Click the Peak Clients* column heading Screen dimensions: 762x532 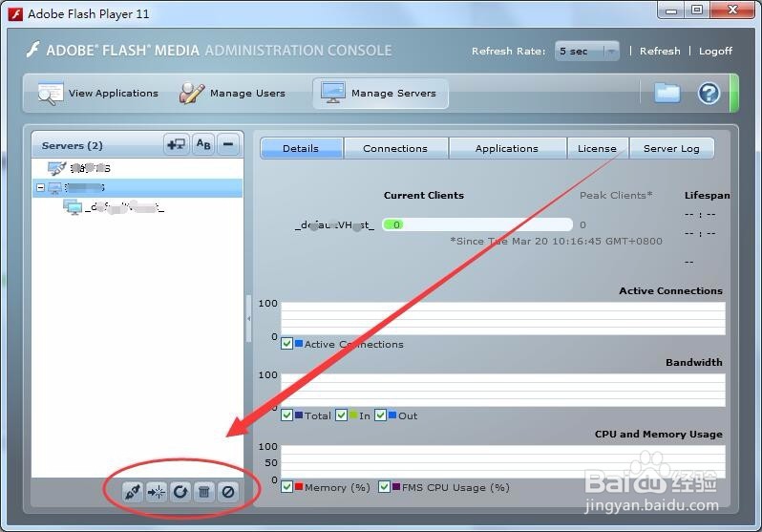coord(616,195)
